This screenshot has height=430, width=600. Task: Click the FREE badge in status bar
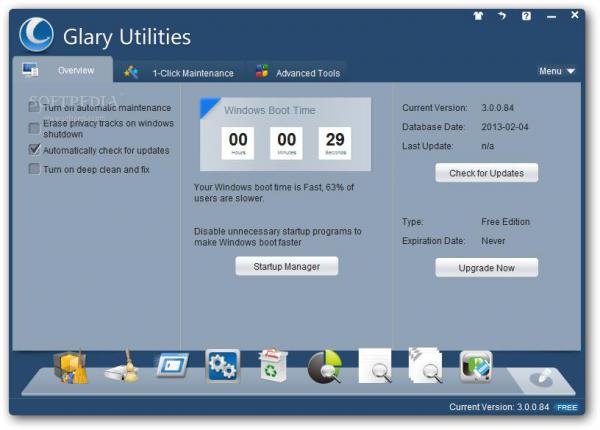click(x=567, y=407)
